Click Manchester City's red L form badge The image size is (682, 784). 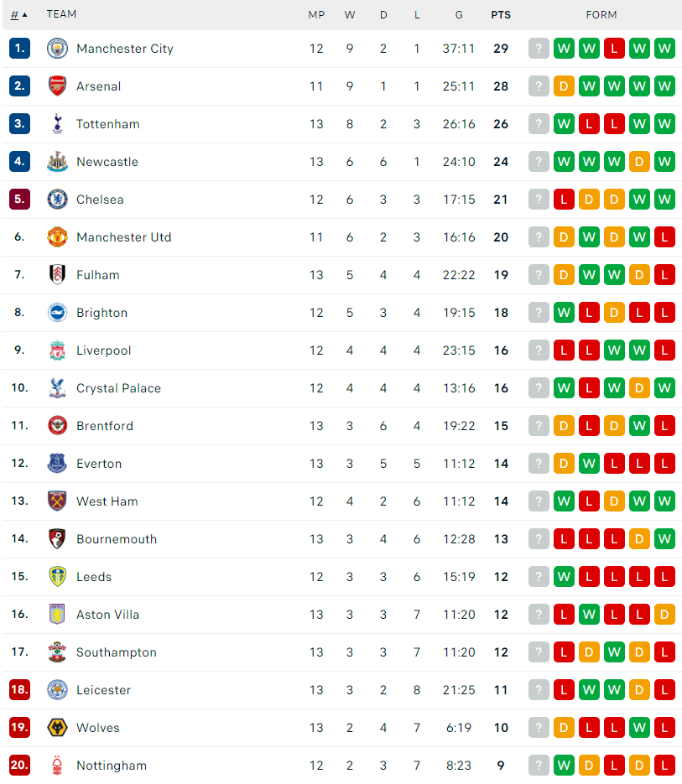point(614,49)
